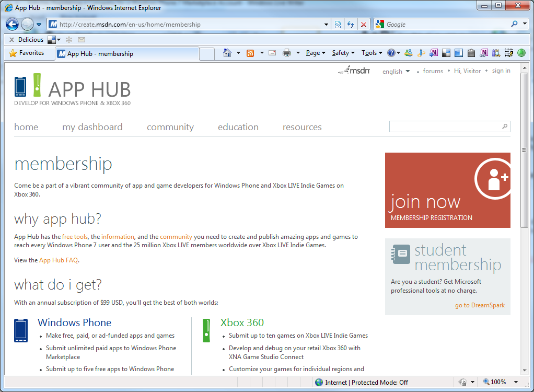Click the sign in link
The width and height of the screenshot is (534, 392).
tap(501, 71)
